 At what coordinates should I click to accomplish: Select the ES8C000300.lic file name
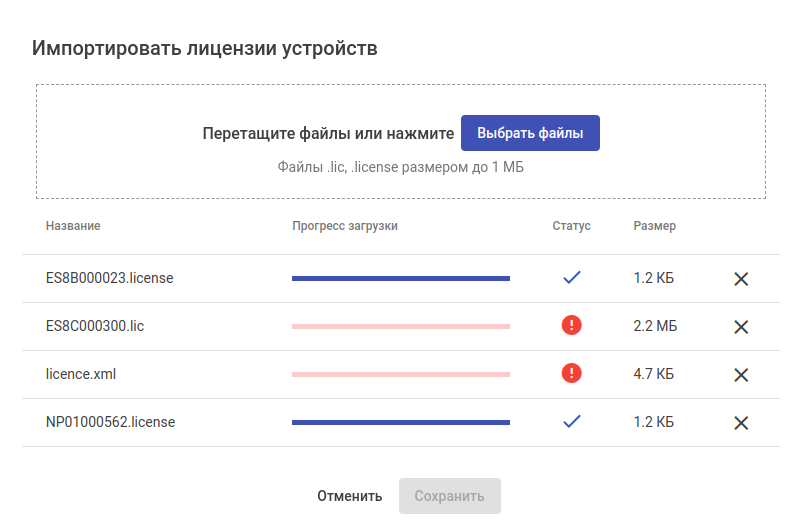point(95,326)
